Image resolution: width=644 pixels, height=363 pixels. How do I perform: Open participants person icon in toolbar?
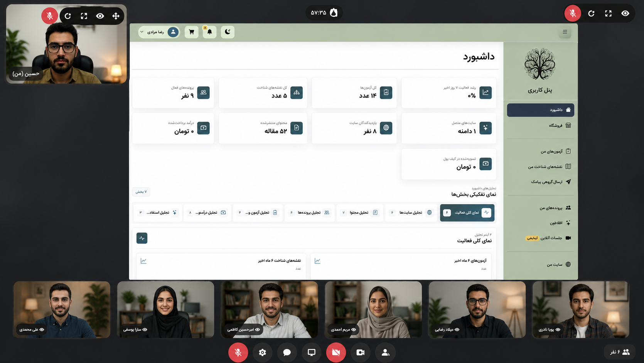pyautogui.click(x=385, y=353)
